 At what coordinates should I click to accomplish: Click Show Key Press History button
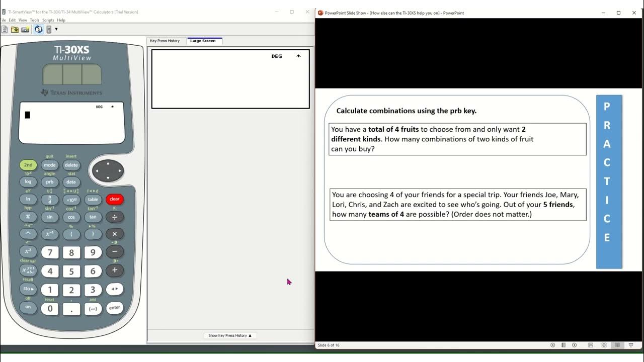[230, 335]
